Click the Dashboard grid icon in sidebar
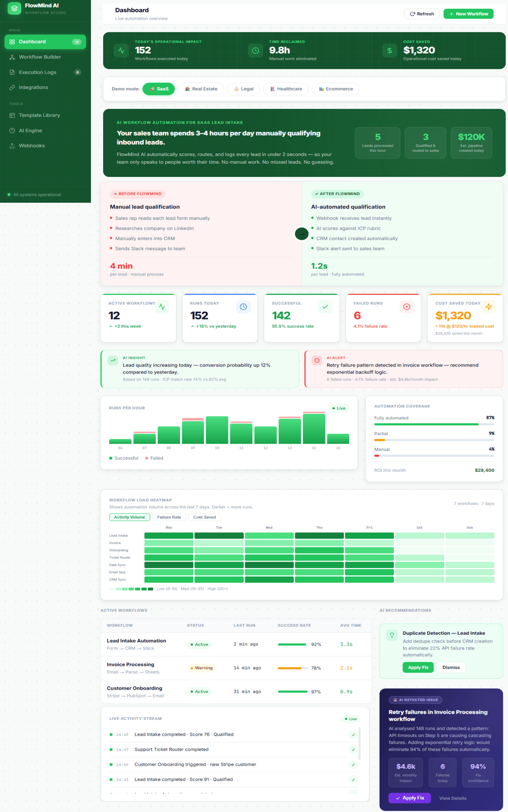508x812 pixels. click(x=12, y=42)
